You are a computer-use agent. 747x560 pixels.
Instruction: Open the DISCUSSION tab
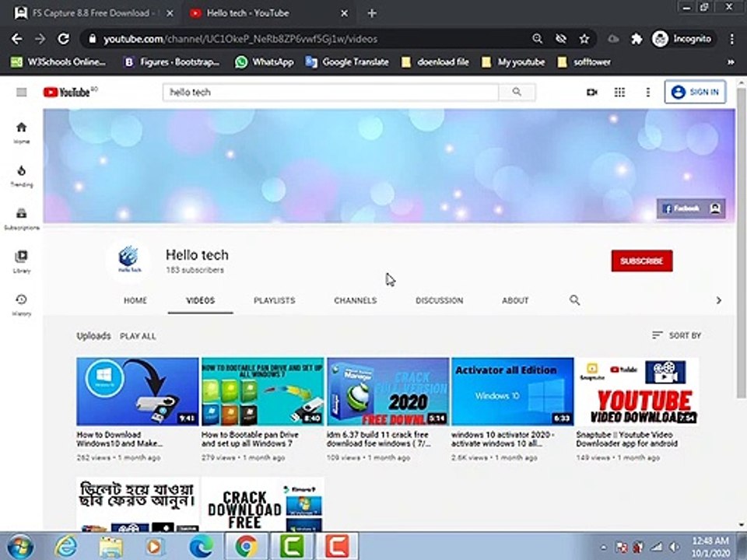pyautogui.click(x=439, y=300)
